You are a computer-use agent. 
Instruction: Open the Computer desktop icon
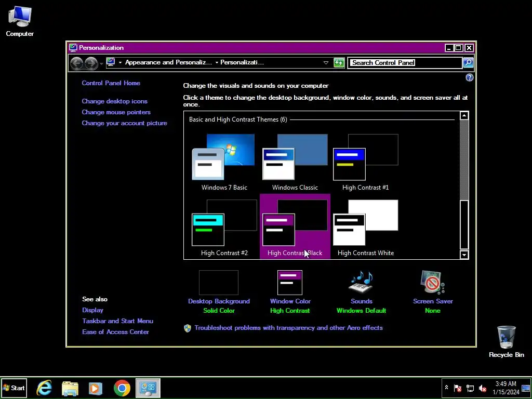click(20, 21)
